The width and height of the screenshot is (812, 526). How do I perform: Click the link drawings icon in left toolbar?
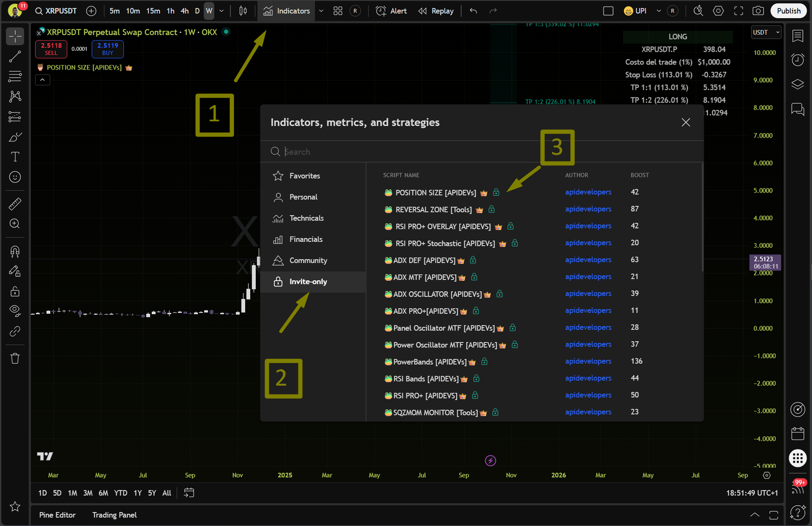[15, 332]
